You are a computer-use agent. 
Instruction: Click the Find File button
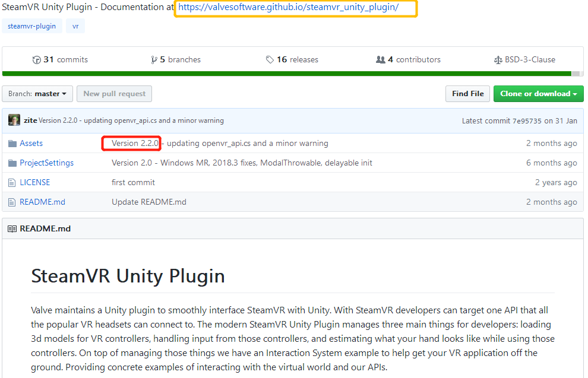[467, 94]
